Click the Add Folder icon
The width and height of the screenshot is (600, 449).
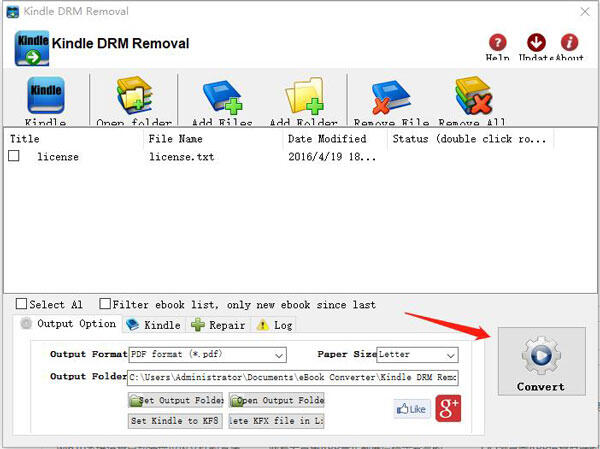304,96
